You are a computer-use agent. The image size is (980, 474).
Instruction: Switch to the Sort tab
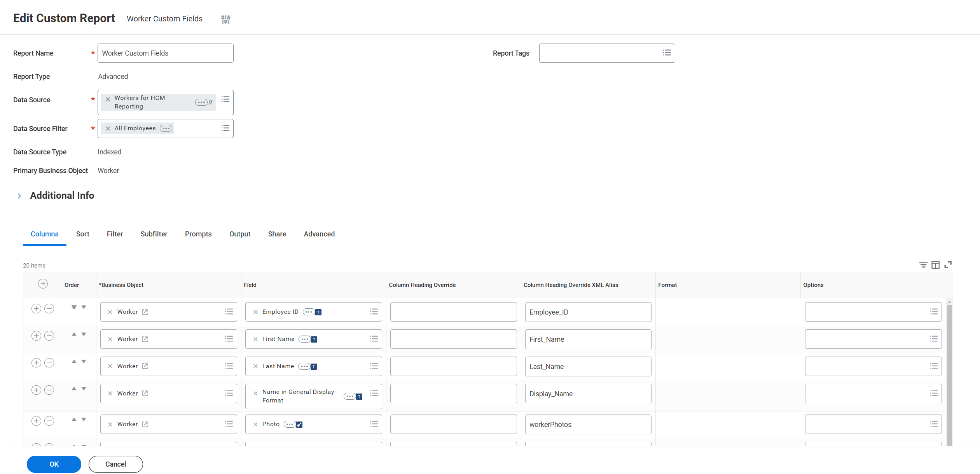82,234
